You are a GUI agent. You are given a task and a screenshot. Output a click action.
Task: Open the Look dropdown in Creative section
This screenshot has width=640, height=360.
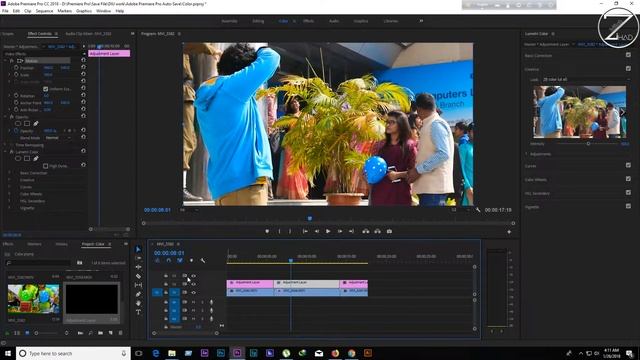[x=586, y=79]
